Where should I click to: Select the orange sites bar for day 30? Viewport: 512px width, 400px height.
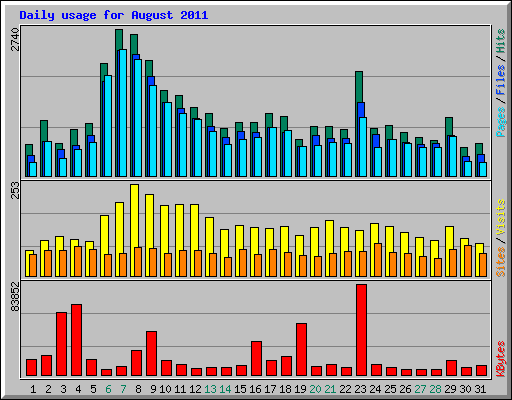[468, 261]
